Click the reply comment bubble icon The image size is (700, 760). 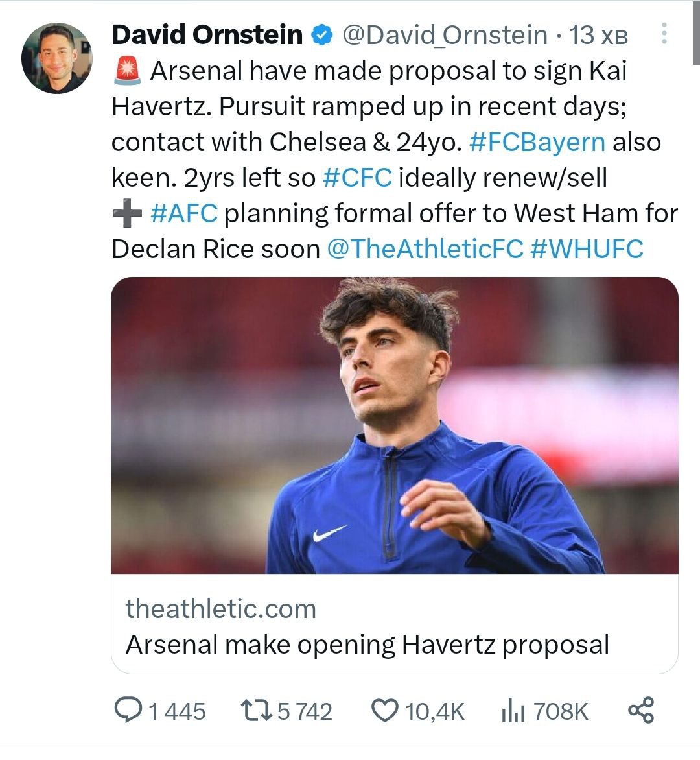[129, 710]
